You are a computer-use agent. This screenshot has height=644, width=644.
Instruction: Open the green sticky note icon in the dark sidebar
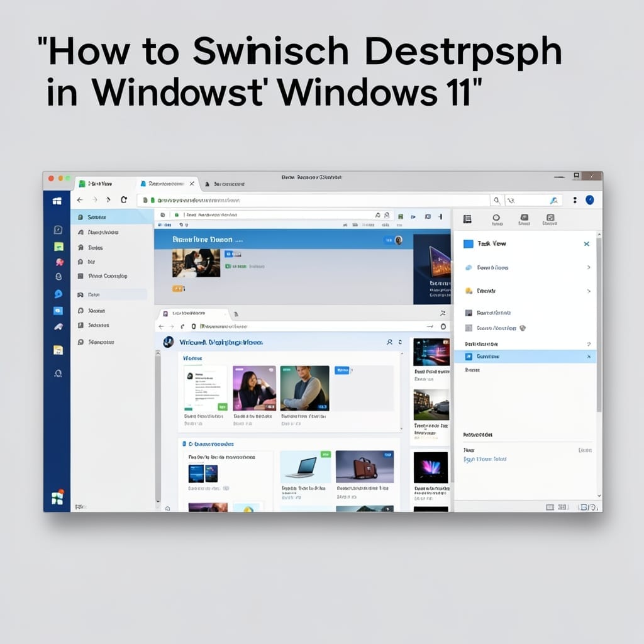pos(58,247)
